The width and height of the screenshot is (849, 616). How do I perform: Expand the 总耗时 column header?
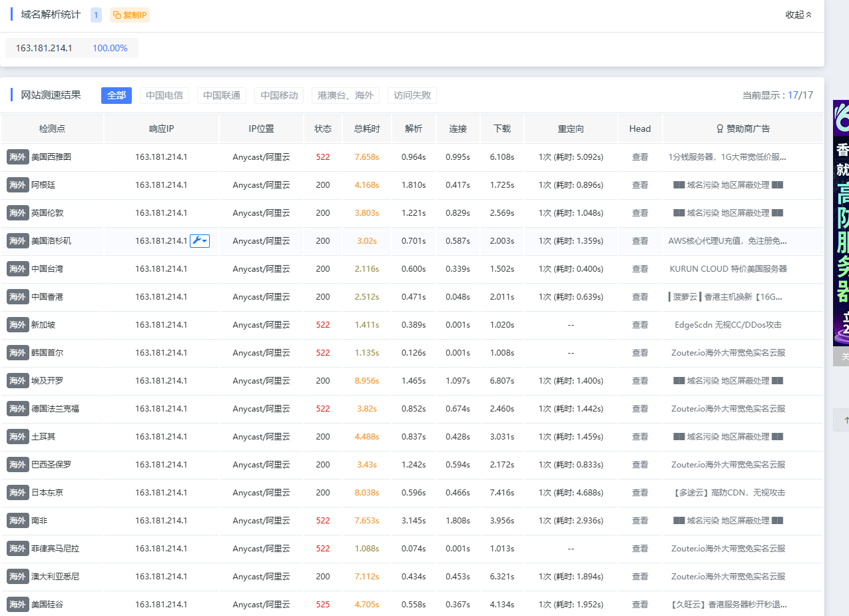click(366, 129)
